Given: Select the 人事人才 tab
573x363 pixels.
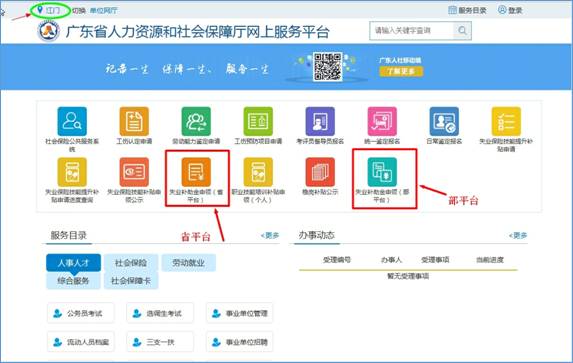Looking at the screenshot, I should [73, 263].
